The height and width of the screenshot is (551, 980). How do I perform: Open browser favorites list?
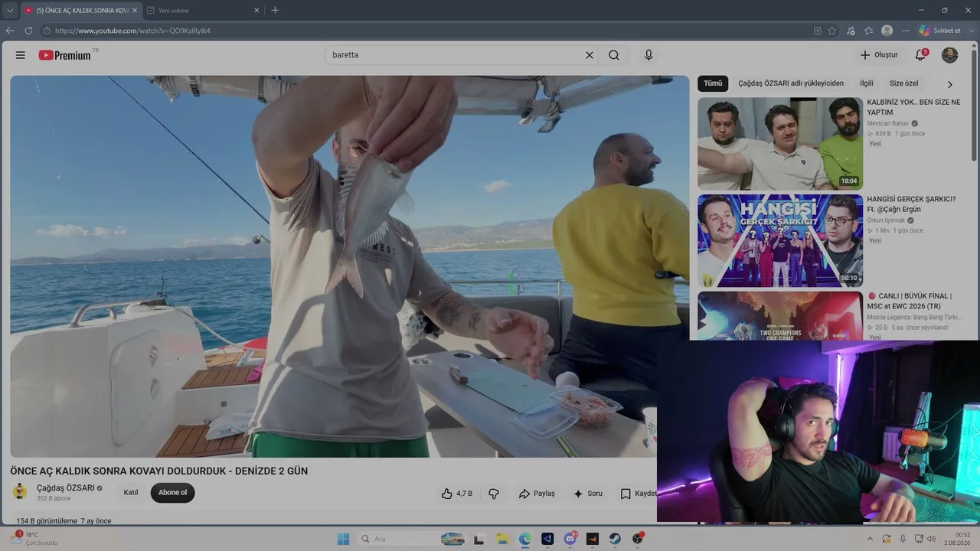point(868,31)
